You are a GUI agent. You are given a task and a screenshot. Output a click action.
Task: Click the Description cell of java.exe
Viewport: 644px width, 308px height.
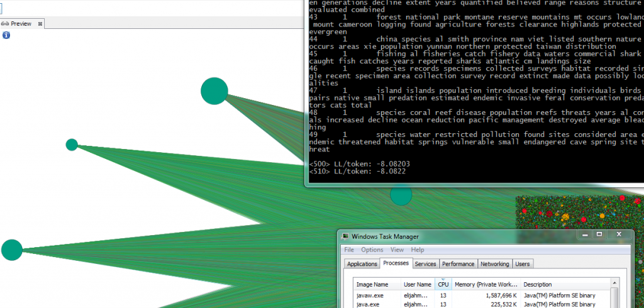coord(559,304)
